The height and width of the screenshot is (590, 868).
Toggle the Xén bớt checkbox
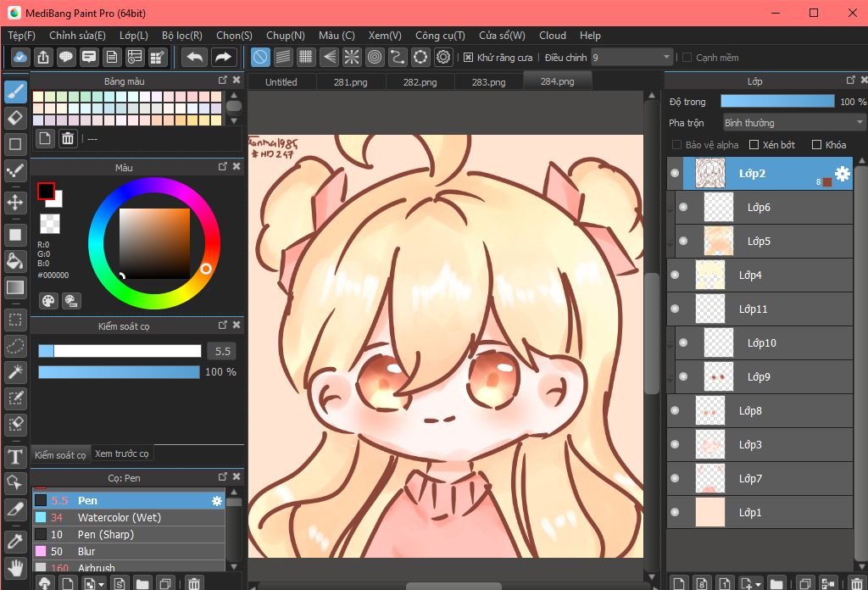click(754, 144)
